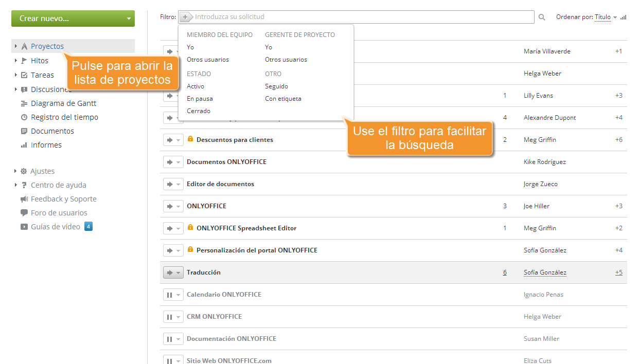The image size is (638, 364).
Task: Click the Feedback y Soporte megaphone icon
Action: tap(24, 199)
